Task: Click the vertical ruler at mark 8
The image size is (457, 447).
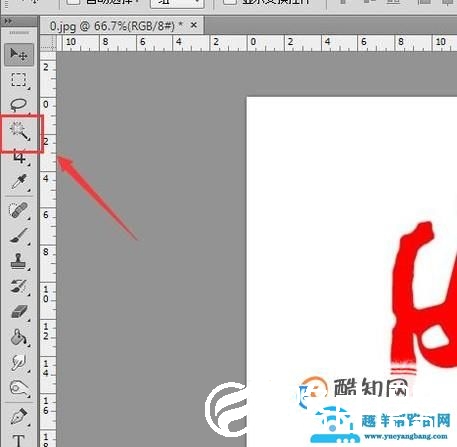Action: pyautogui.click(x=47, y=252)
